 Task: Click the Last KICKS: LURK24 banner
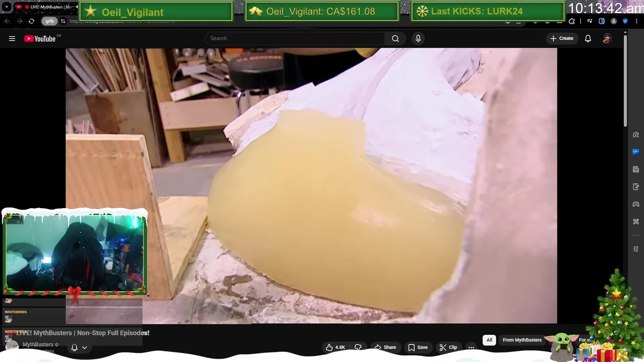pos(488,11)
